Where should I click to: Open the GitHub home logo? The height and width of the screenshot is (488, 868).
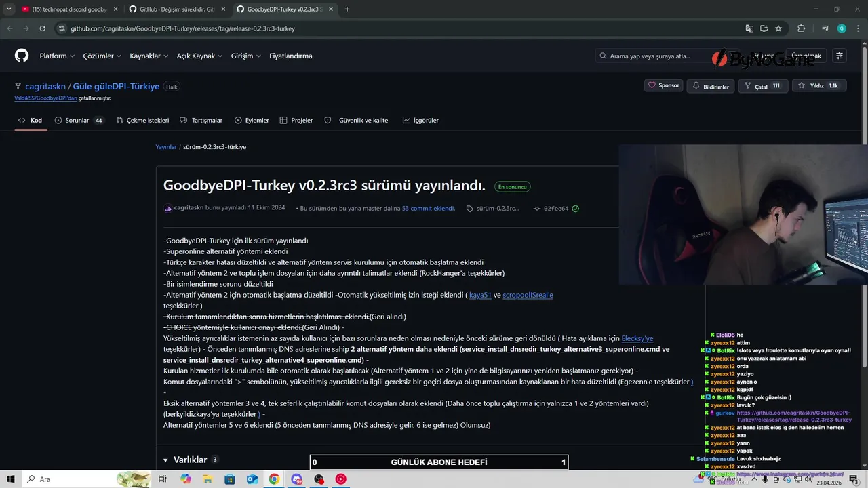coord(22,56)
